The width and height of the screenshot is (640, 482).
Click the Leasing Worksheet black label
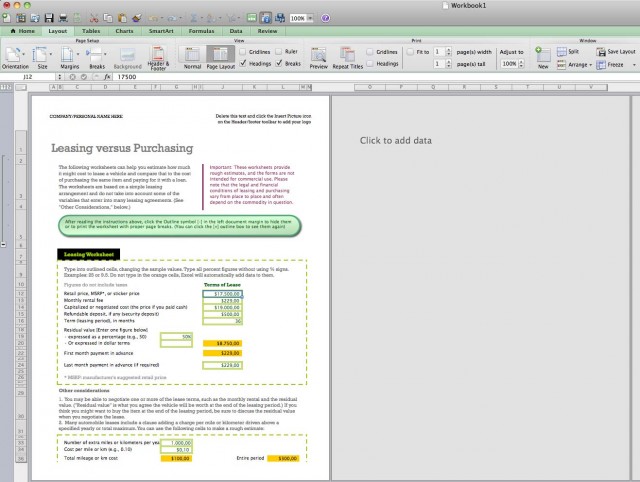[89, 254]
